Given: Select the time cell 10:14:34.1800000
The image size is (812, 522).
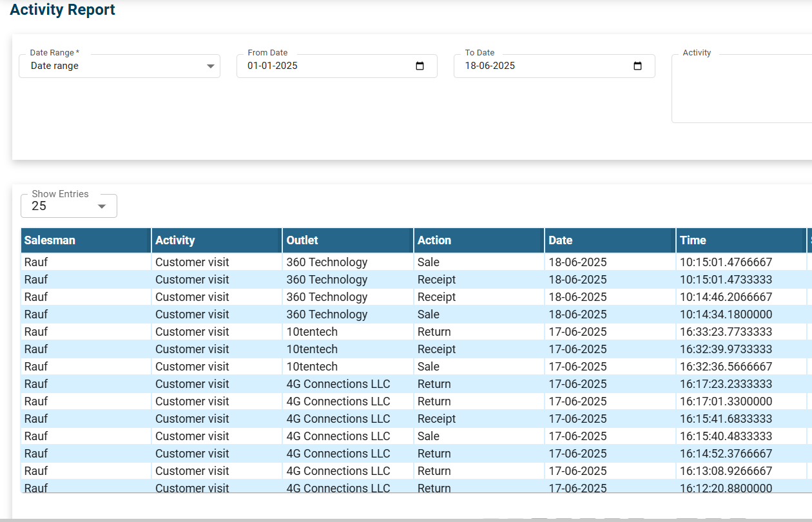Looking at the screenshot, I should pos(726,314).
